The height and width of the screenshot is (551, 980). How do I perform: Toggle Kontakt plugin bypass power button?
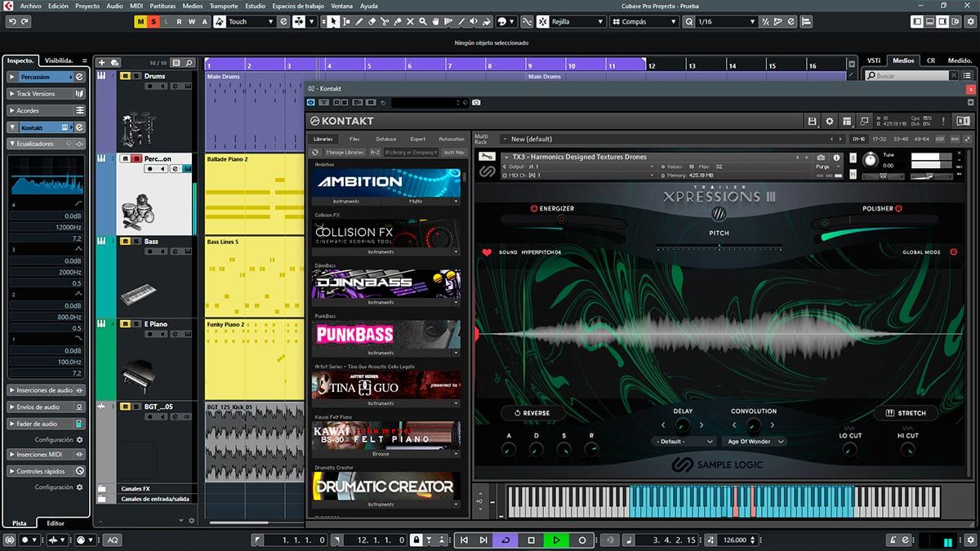(x=312, y=103)
